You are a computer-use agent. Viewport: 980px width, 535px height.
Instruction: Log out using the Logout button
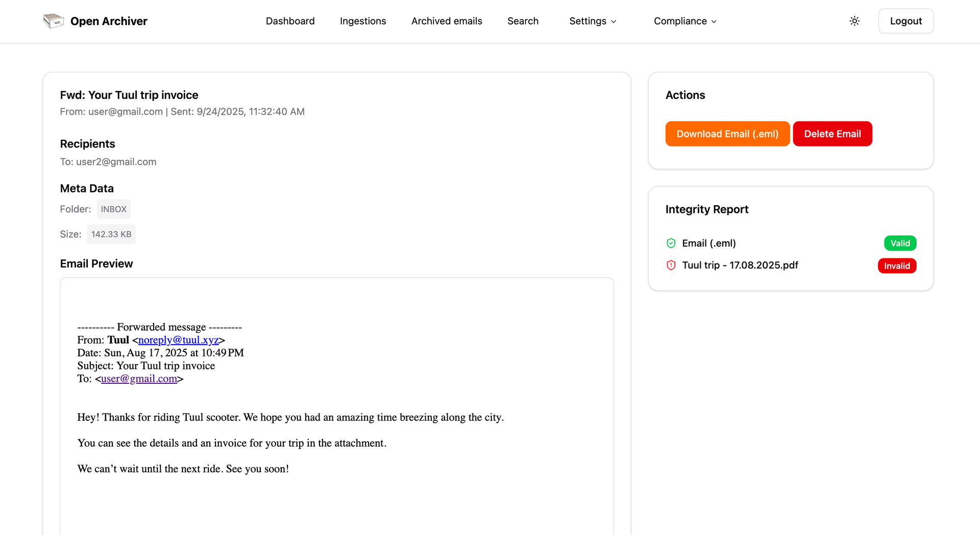tap(906, 21)
